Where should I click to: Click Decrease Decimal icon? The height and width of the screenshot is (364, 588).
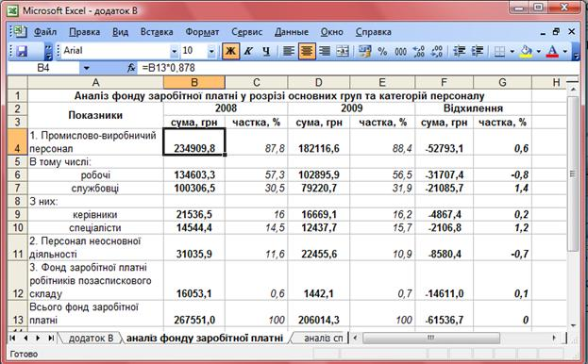click(436, 51)
